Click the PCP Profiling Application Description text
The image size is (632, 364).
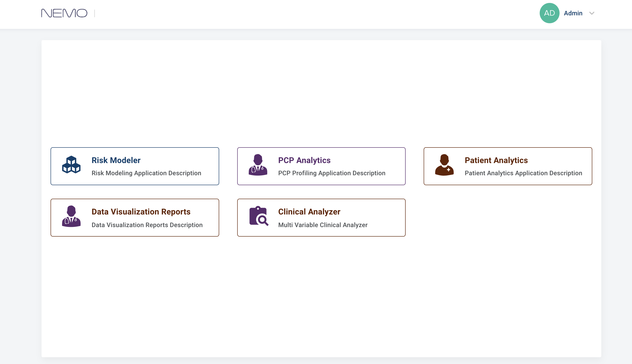[x=332, y=173]
